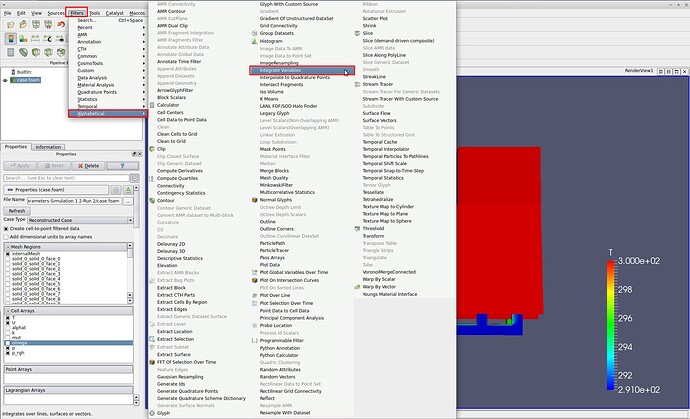Select the Clip filter icon
Image resolution: width=690 pixels, height=419 pixels.
coord(152,149)
